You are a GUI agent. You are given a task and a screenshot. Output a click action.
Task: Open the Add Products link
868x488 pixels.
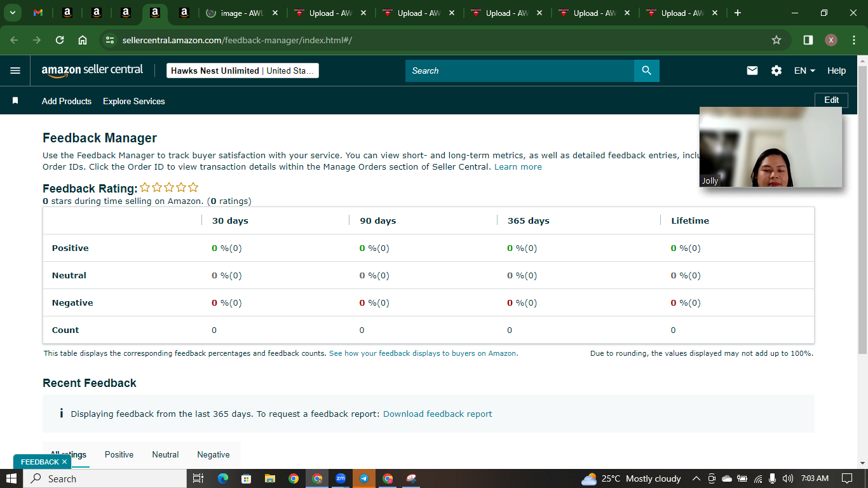coord(67,101)
